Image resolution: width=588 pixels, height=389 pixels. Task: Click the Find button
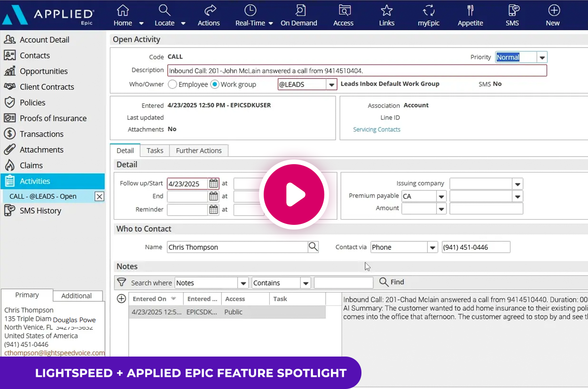click(x=392, y=282)
